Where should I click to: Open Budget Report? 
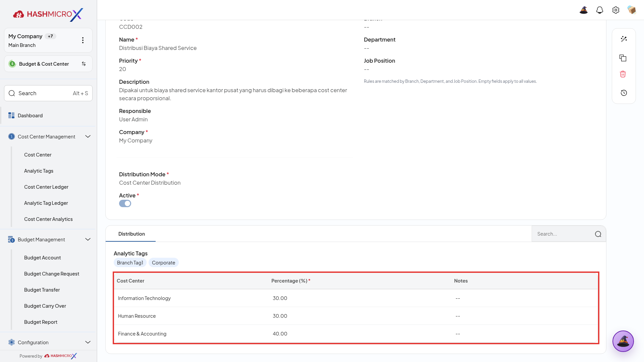41,322
